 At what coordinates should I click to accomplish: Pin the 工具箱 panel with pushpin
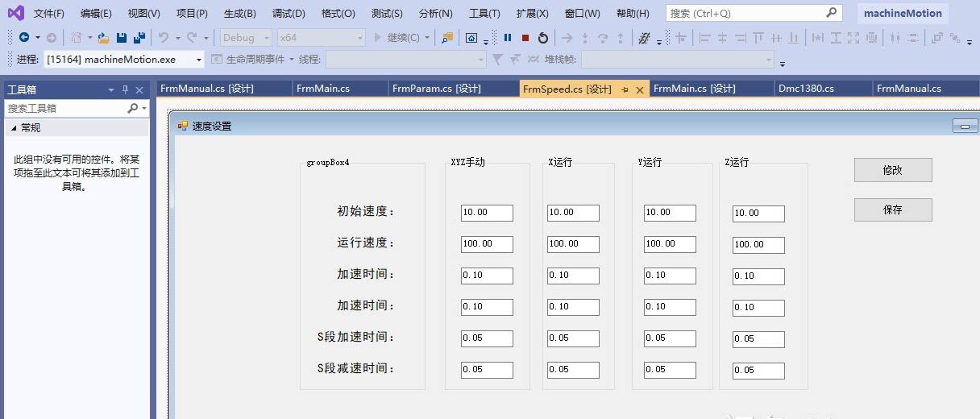tap(125, 89)
